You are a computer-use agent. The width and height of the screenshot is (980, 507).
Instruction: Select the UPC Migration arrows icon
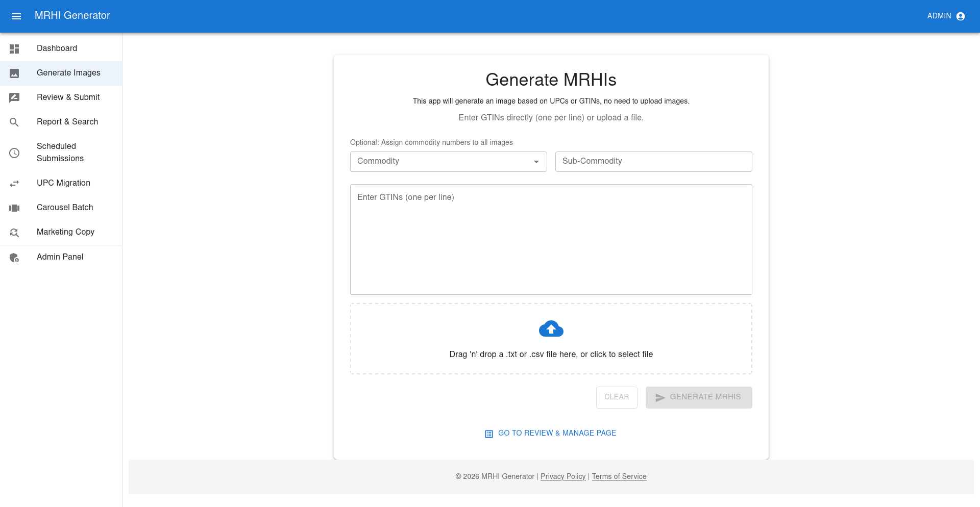click(14, 183)
